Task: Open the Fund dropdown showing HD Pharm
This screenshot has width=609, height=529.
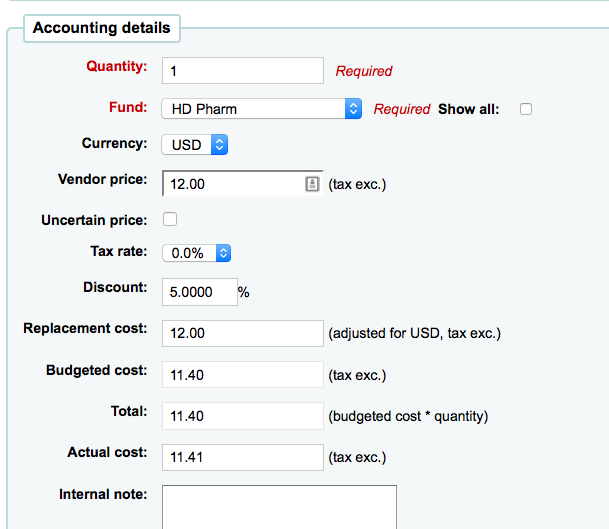Action: [x=262, y=109]
